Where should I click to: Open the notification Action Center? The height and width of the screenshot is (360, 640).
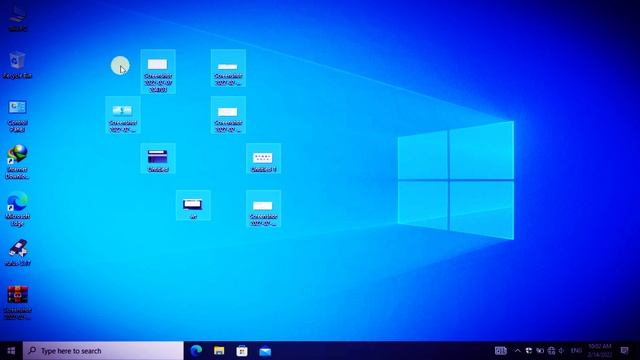624,351
